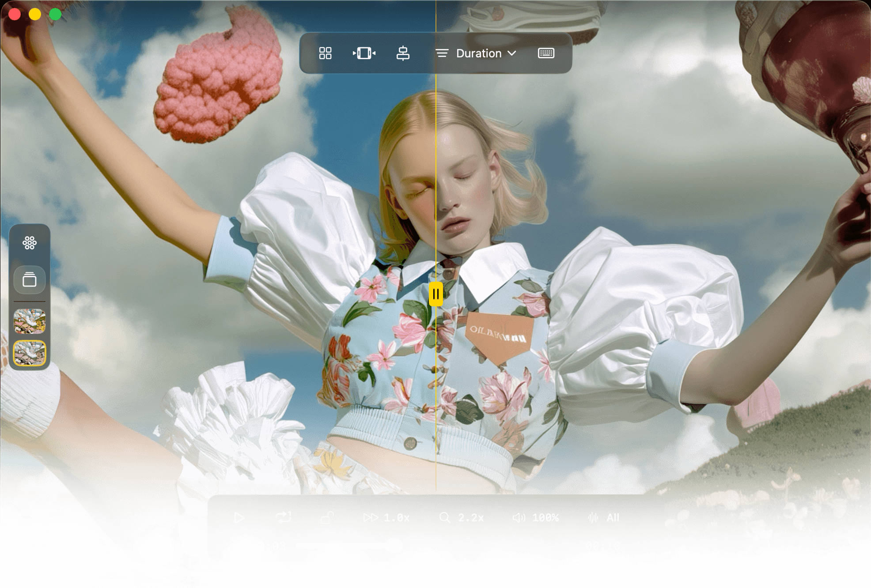This screenshot has height=588, width=871.
Task: Minimize the window with yellow button
Action: [x=35, y=15]
